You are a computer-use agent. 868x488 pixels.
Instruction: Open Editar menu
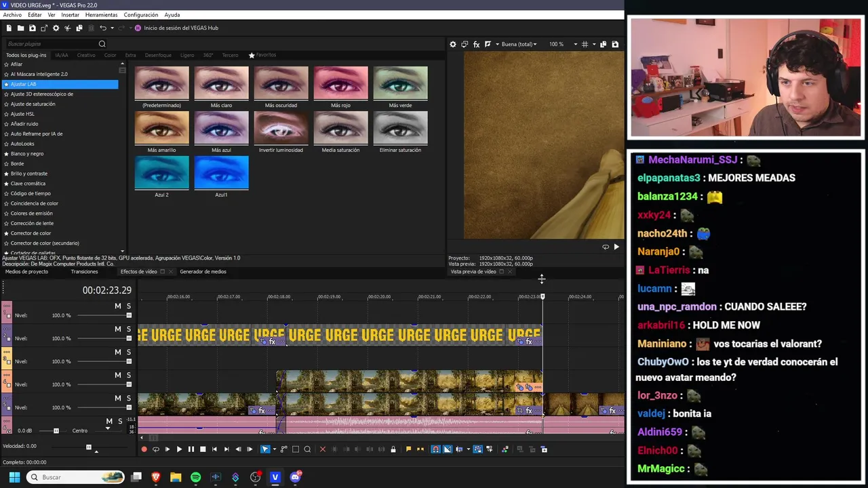35,15
